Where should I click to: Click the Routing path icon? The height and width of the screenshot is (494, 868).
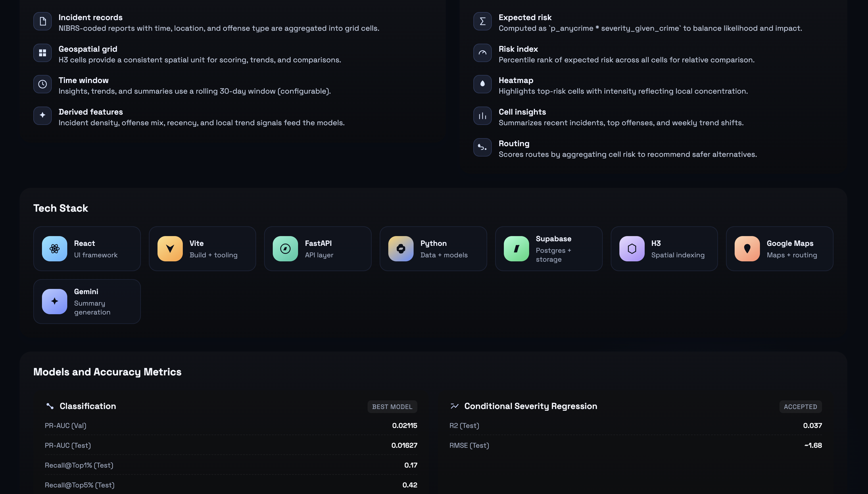pyautogui.click(x=482, y=147)
